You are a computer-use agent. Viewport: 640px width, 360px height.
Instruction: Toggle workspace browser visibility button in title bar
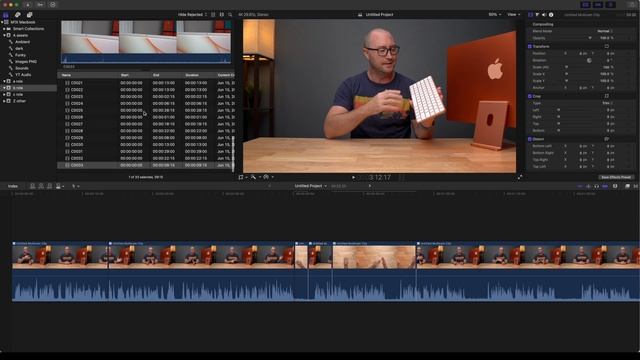coord(586,4)
